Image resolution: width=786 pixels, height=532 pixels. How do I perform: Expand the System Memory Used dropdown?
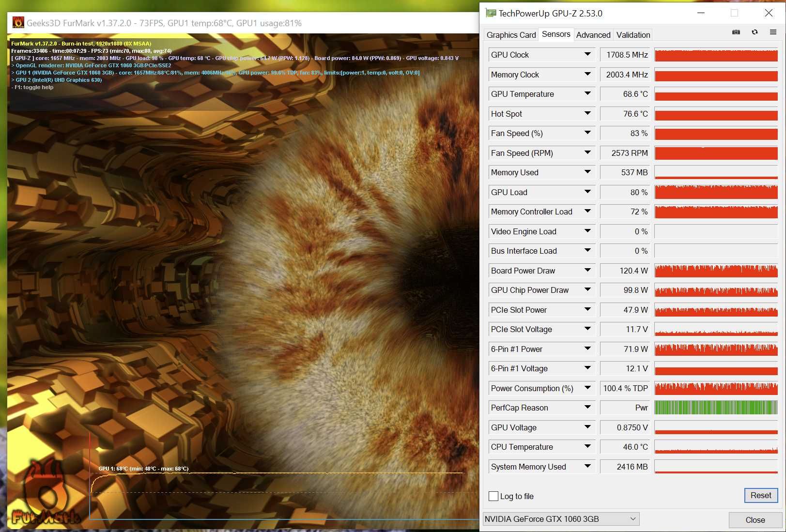click(587, 467)
